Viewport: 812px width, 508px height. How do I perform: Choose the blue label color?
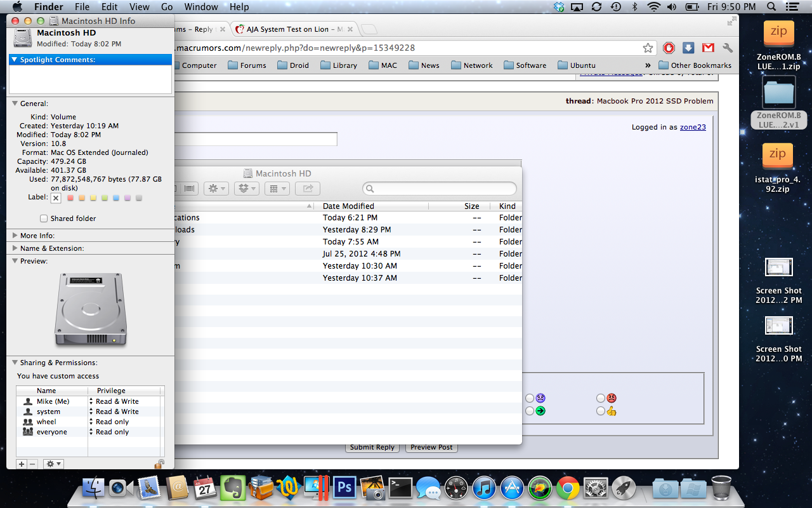click(x=116, y=198)
